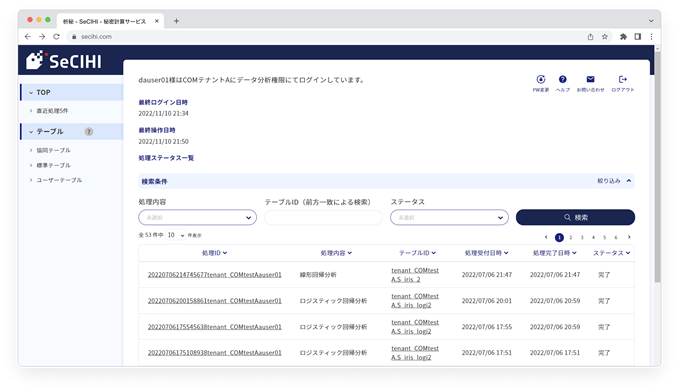The height and width of the screenshot is (390, 678).
Task: Bookmark the page with the star icon
Action: pos(604,37)
